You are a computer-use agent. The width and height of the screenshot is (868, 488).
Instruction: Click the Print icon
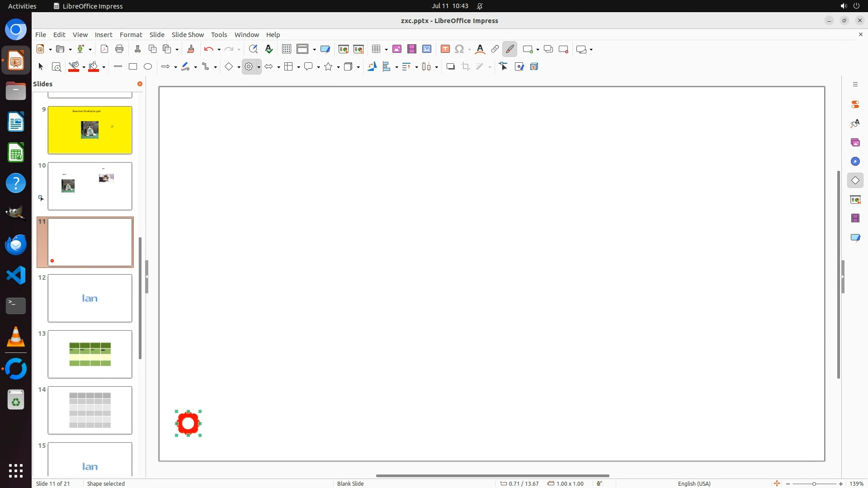point(119,49)
